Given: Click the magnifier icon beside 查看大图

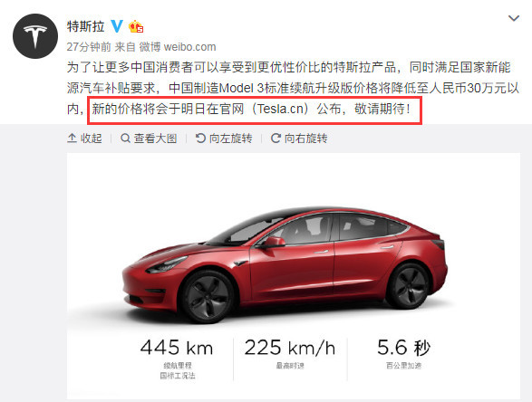Looking at the screenshot, I should [x=125, y=139].
